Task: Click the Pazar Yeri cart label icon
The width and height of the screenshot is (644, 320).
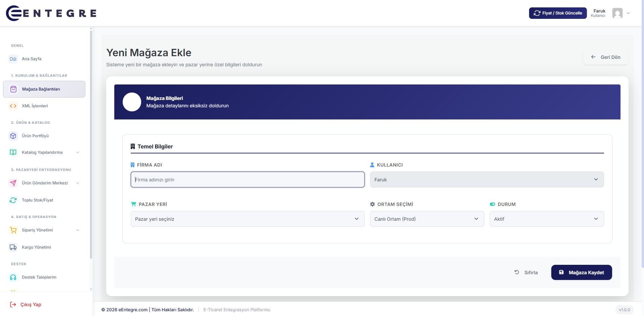Action: [x=133, y=204]
